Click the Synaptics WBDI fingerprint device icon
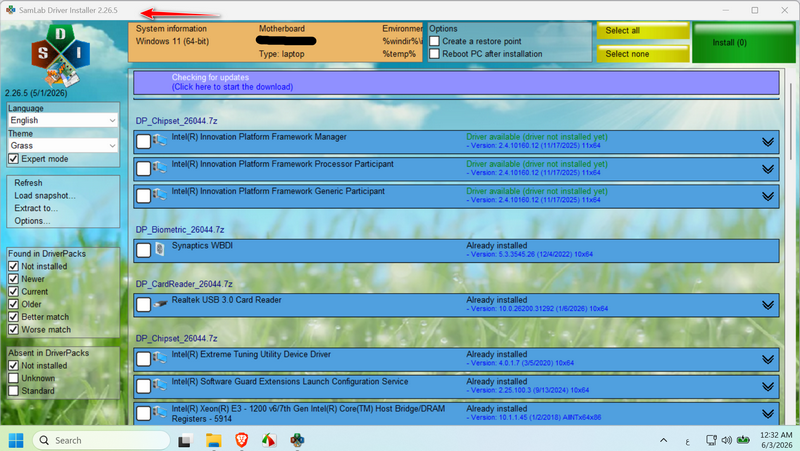Viewport: 800px width, 451px height. [x=160, y=249]
